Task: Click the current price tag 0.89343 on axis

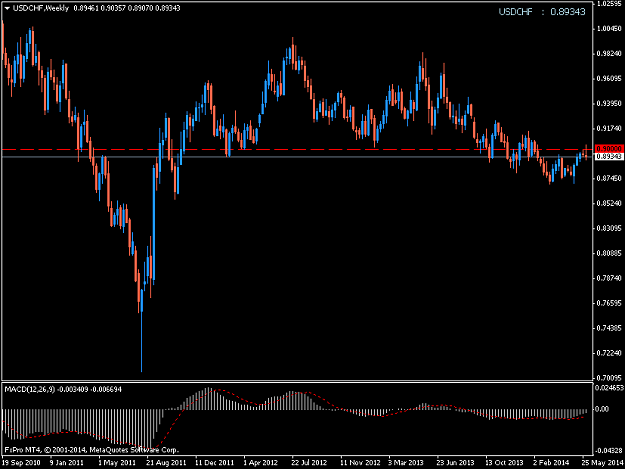Action: [609, 156]
